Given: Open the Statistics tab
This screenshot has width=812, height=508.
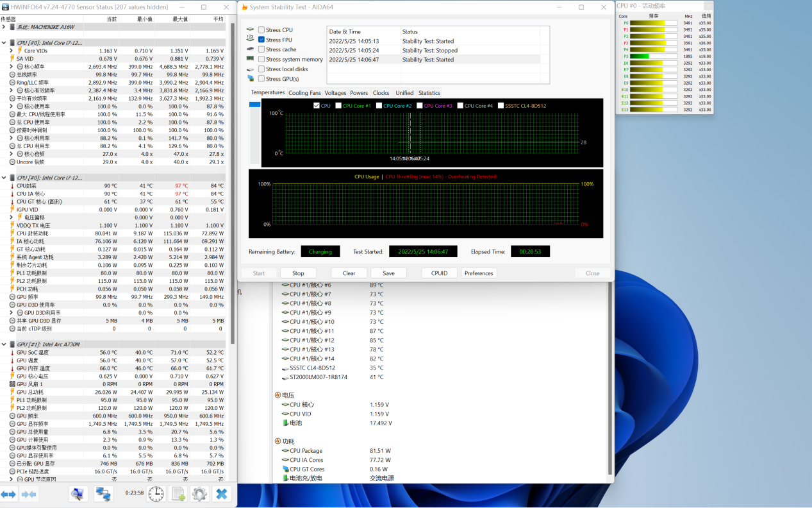Looking at the screenshot, I should click(x=429, y=93).
